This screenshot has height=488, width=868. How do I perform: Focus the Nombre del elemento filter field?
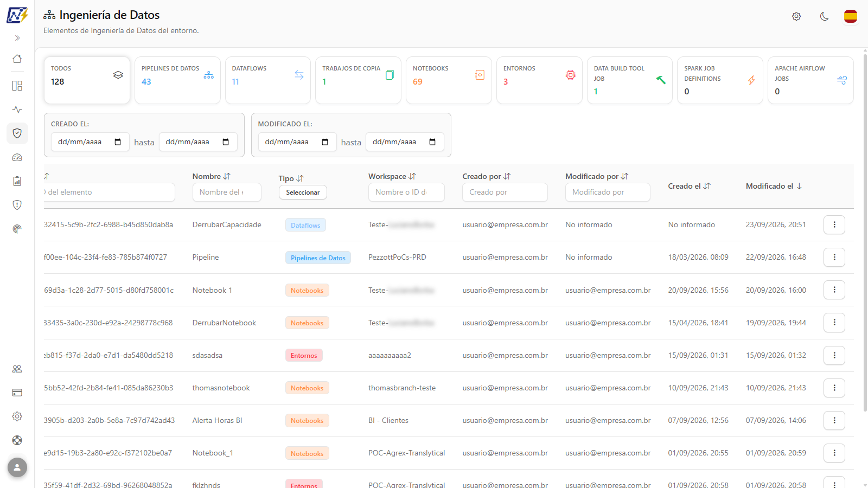[x=227, y=192]
